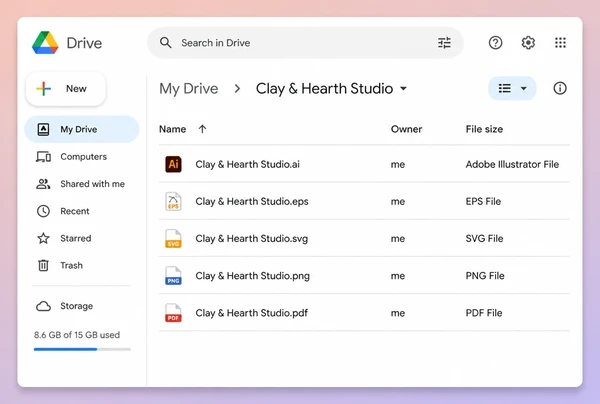The image size is (600, 404).
Task: Click the Google Drive logo
Action: click(45, 42)
